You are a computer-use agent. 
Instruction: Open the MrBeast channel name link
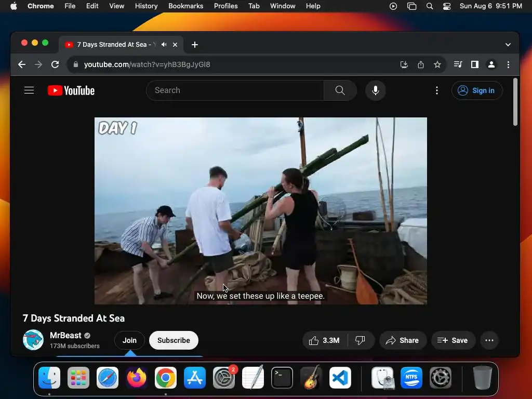pos(65,335)
